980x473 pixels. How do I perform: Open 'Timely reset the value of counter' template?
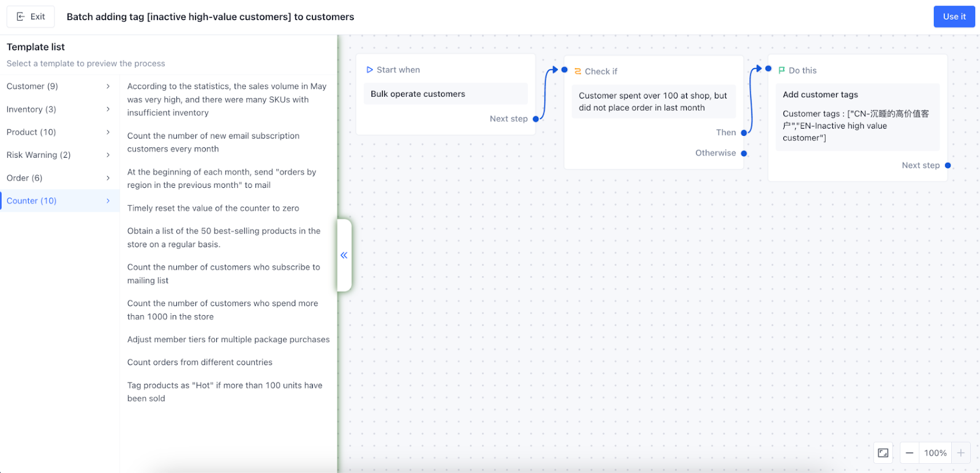coord(213,208)
